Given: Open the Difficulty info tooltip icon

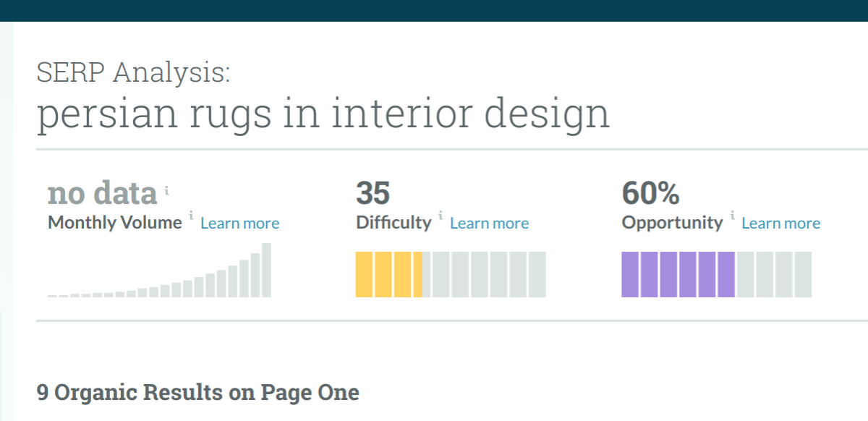Looking at the screenshot, I should pyautogui.click(x=441, y=216).
